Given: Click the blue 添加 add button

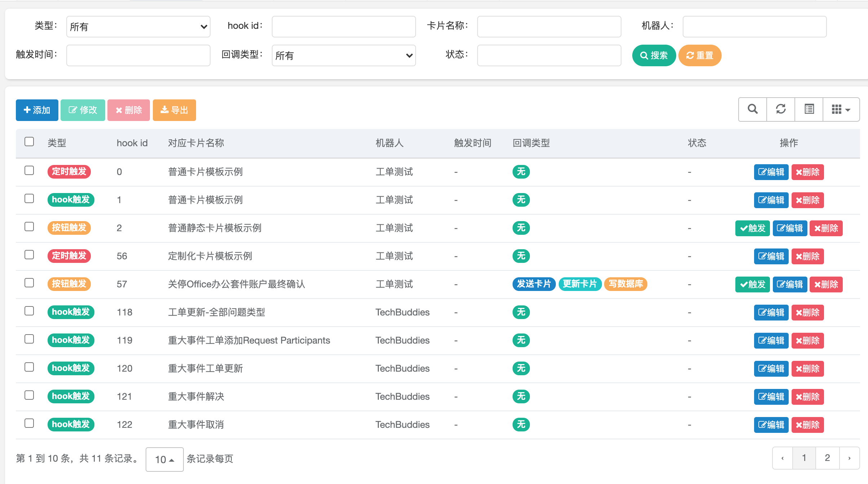Looking at the screenshot, I should click(37, 110).
